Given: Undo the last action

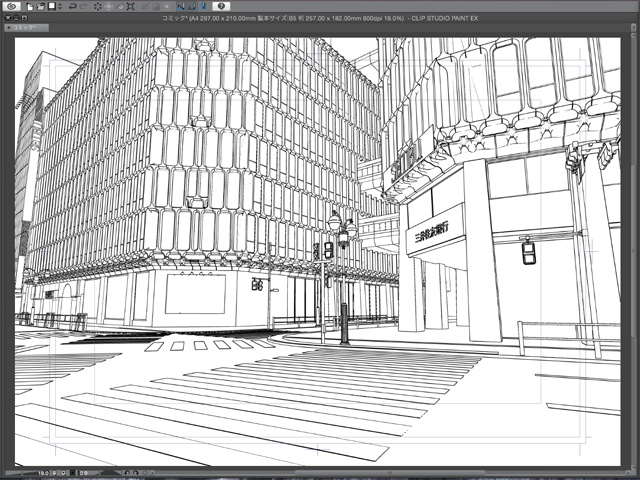Looking at the screenshot, I should point(73,7).
